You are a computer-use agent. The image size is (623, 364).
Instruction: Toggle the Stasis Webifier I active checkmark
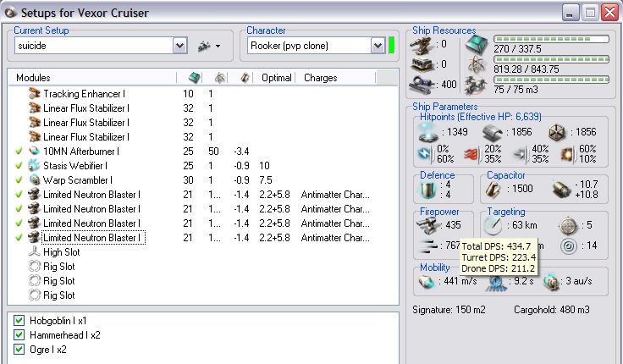19,166
